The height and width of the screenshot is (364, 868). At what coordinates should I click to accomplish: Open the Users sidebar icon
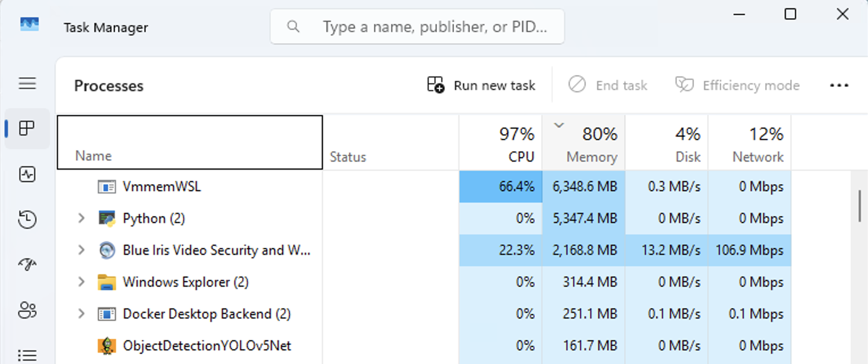point(27,310)
